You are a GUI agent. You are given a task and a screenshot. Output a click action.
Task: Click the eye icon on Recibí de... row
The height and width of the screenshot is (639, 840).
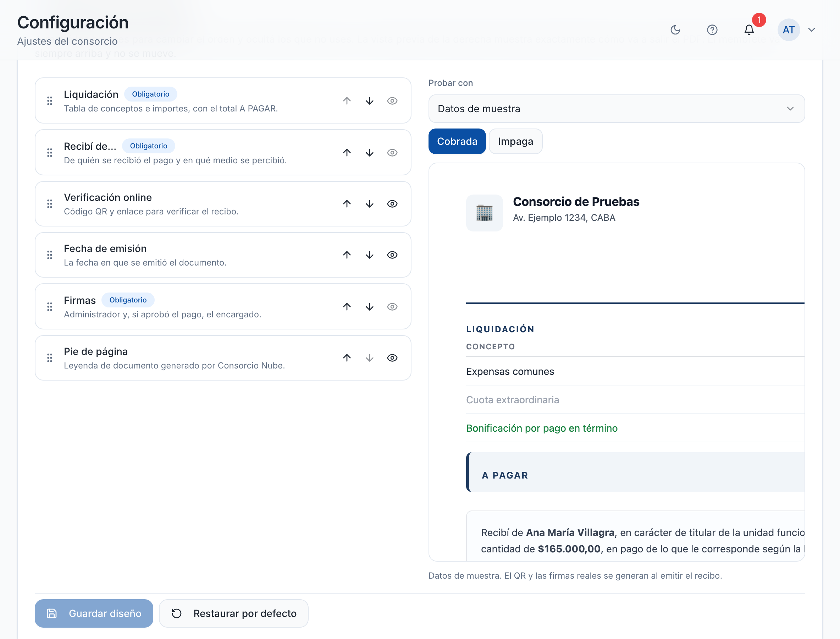(392, 153)
